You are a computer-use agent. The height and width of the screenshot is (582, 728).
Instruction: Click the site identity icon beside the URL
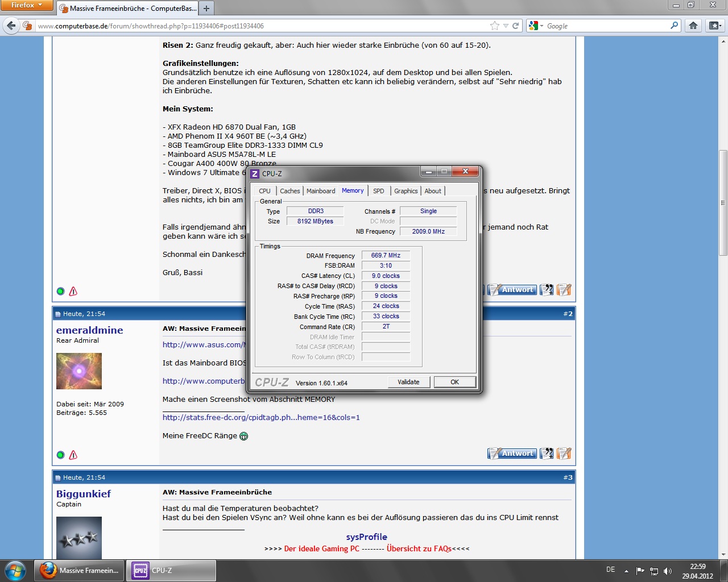(27, 26)
